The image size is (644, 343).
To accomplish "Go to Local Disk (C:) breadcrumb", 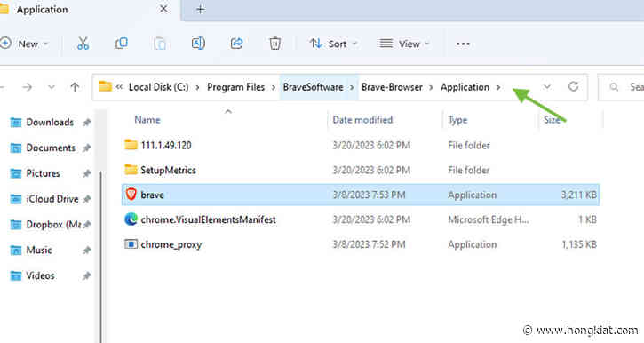I will 158,87.
